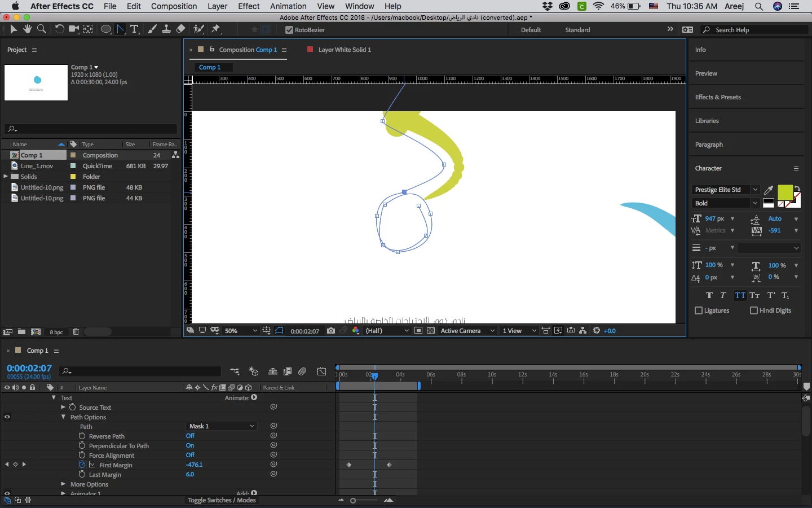
Task: Switch to Standard workspace
Action: [577, 30]
